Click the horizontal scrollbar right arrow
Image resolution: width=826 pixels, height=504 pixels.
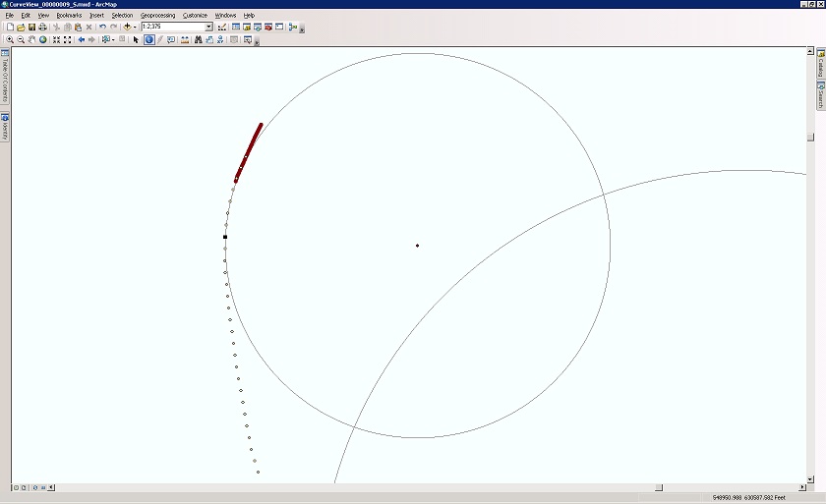click(802, 487)
